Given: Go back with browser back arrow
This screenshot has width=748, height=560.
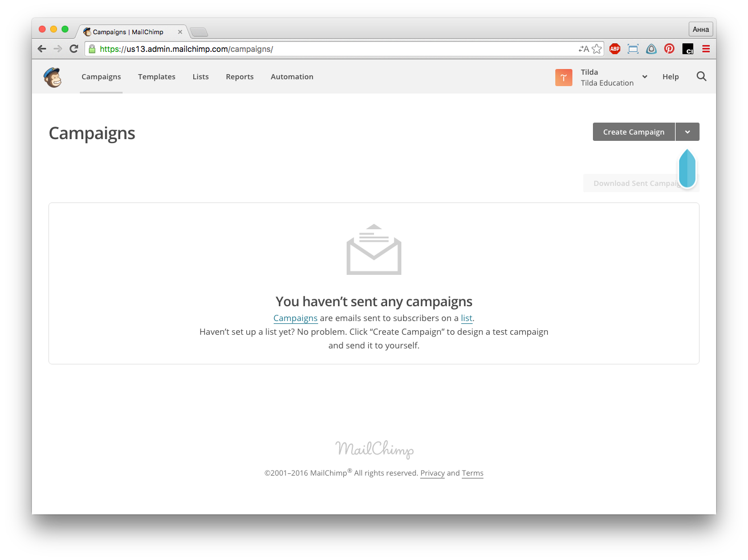Looking at the screenshot, I should pos(42,49).
